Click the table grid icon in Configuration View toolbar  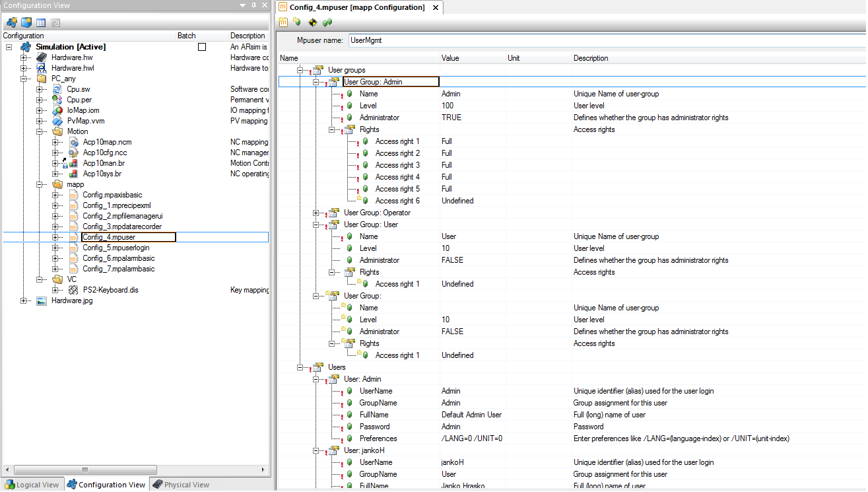[x=41, y=22]
